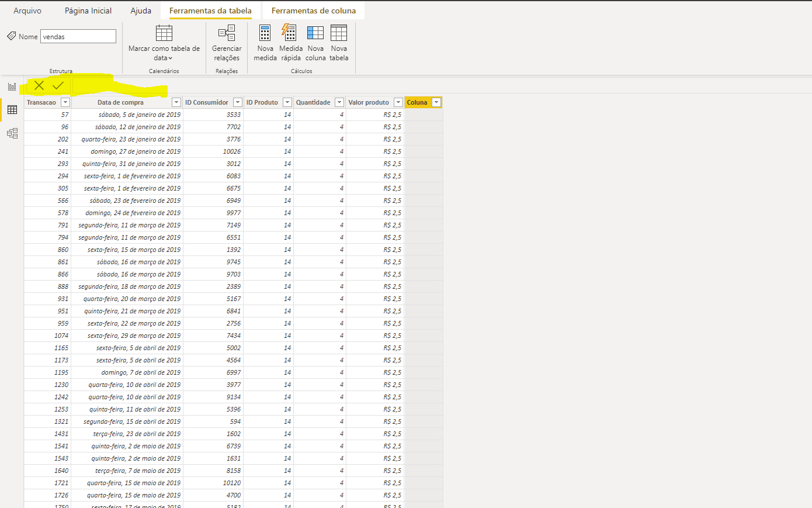812x508 pixels.
Task: Click the date quinta-feira, 21 de março de 2019
Action: pyautogui.click(x=127, y=311)
